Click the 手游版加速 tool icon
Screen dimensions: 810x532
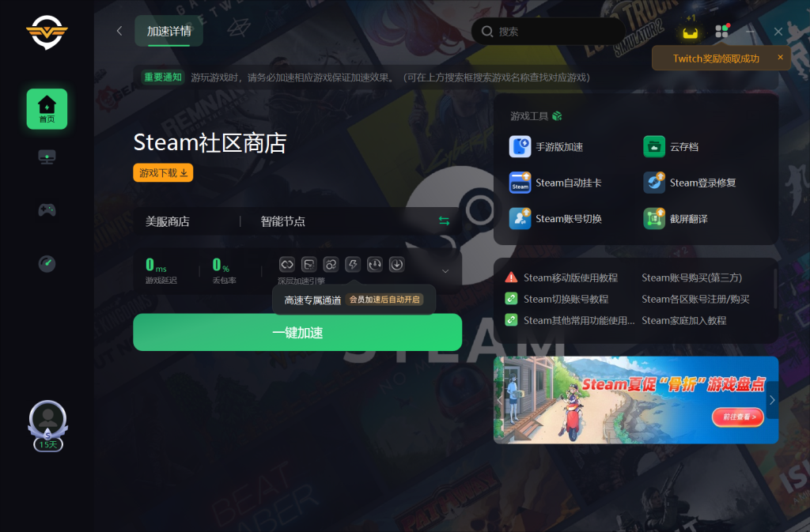tap(520, 147)
